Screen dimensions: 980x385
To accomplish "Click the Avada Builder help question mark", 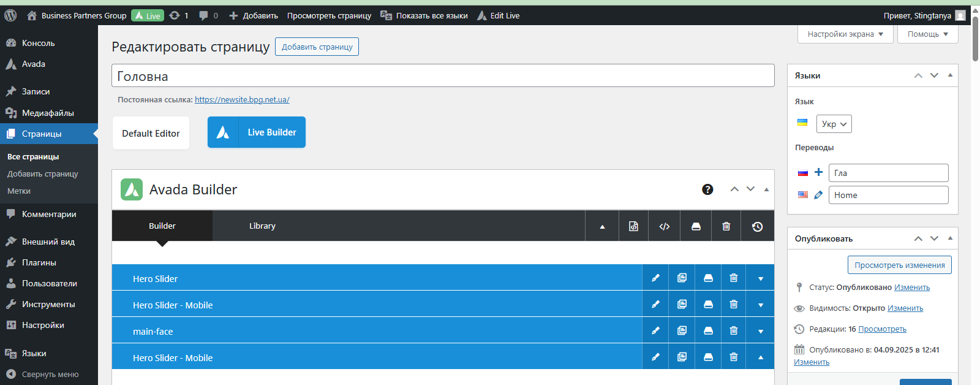I will point(707,189).
